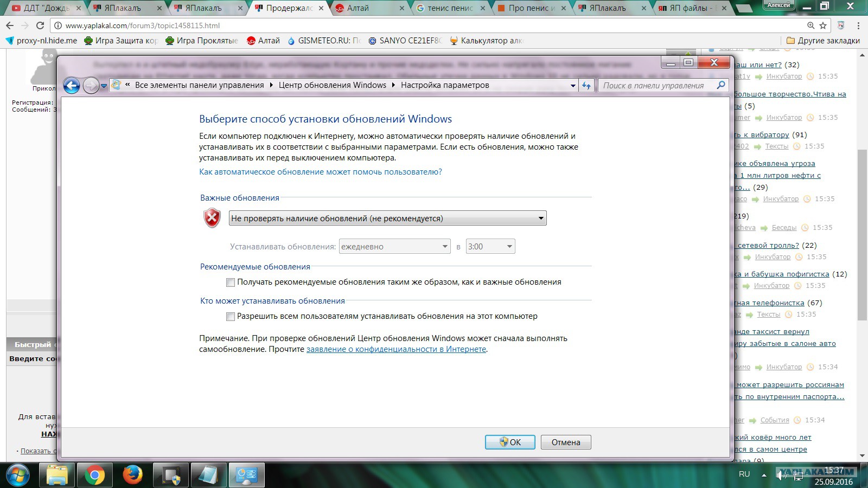Switch to the Control Panel taskbar button
The width and height of the screenshot is (868, 488).
click(x=246, y=476)
